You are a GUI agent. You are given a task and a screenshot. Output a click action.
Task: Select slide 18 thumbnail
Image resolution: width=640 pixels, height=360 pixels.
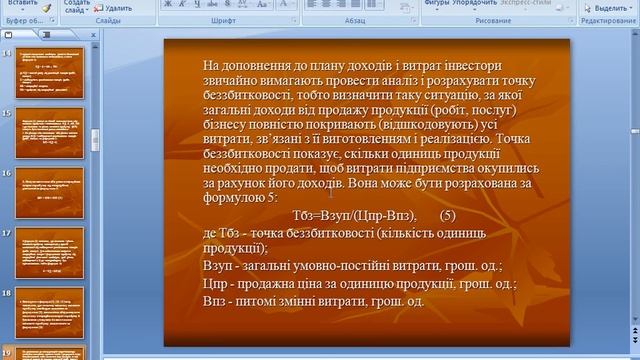(x=50, y=313)
